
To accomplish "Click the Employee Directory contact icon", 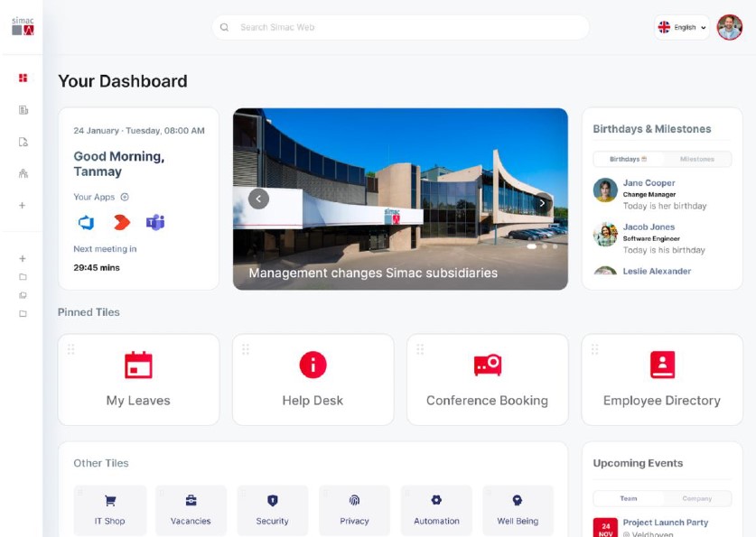I will coord(662,365).
